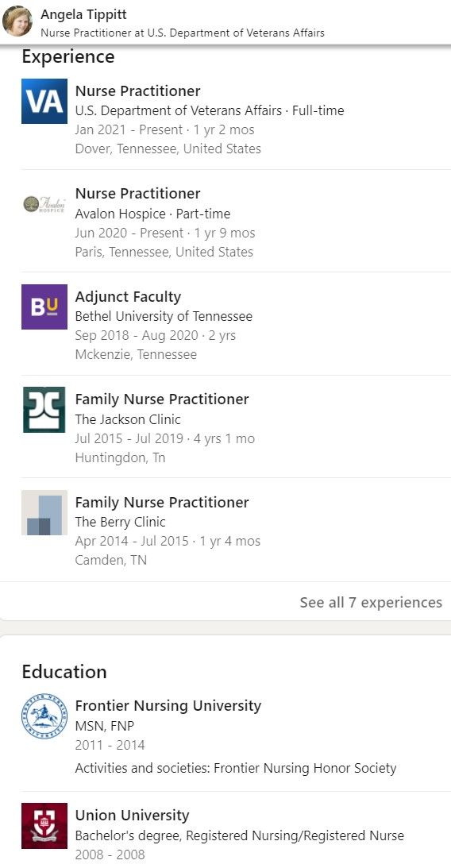This screenshot has height=868, width=451.
Task: Select the Jackson Clinic Family Nurse Practitioner title
Action: pyautogui.click(x=162, y=399)
